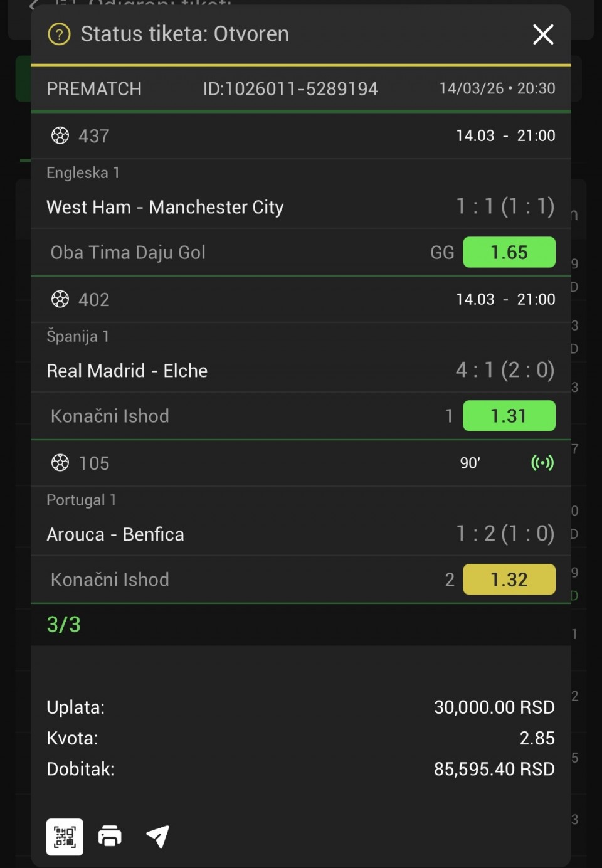This screenshot has width=602, height=868.
Task: Open Arouca - Benfica match
Action: coord(115,534)
